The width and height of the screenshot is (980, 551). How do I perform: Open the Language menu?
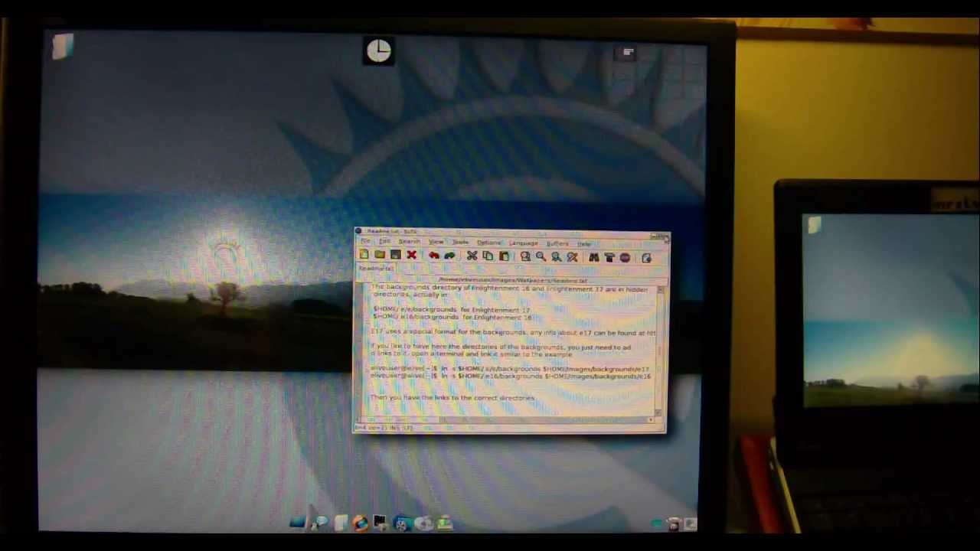pyautogui.click(x=524, y=243)
